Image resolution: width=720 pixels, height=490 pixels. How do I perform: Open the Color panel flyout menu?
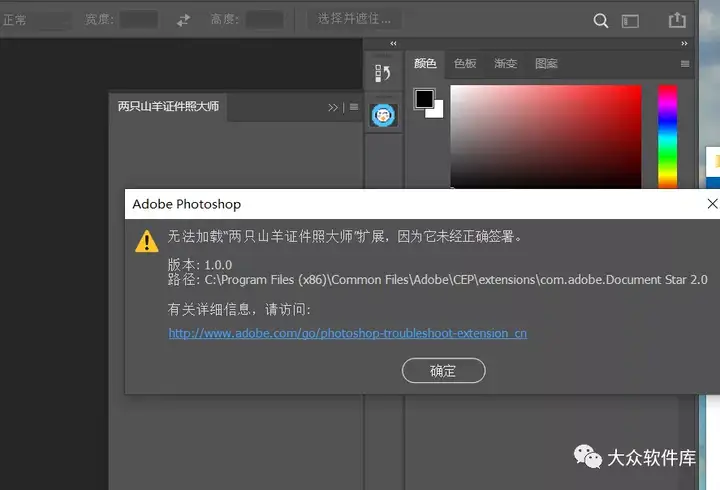[x=685, y=64]
